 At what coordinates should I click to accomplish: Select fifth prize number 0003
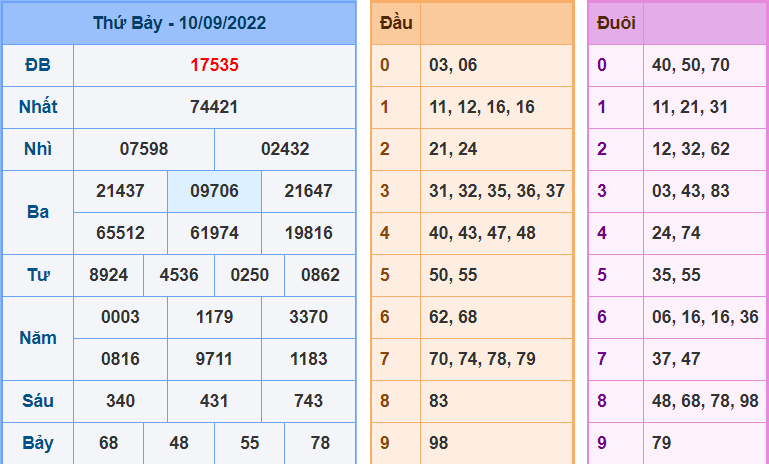[x=120, y=317]
